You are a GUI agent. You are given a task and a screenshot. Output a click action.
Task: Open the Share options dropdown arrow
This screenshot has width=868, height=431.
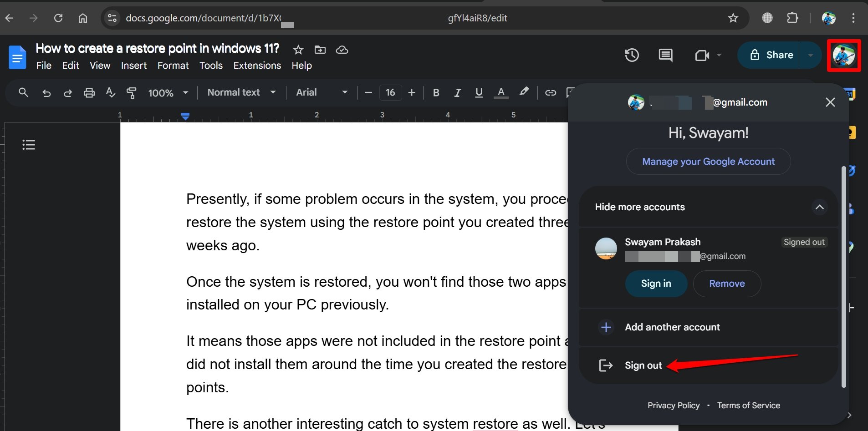pos(810,55)
